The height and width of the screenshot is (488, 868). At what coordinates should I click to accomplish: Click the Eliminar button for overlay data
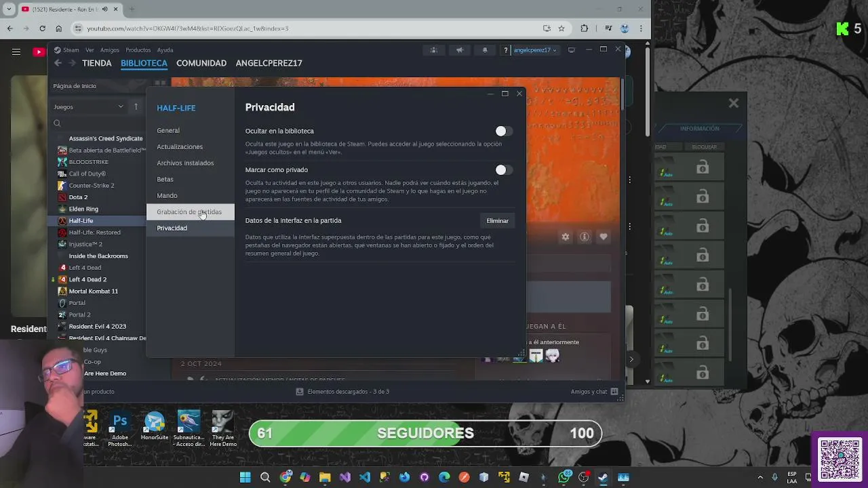click(497, 220)
